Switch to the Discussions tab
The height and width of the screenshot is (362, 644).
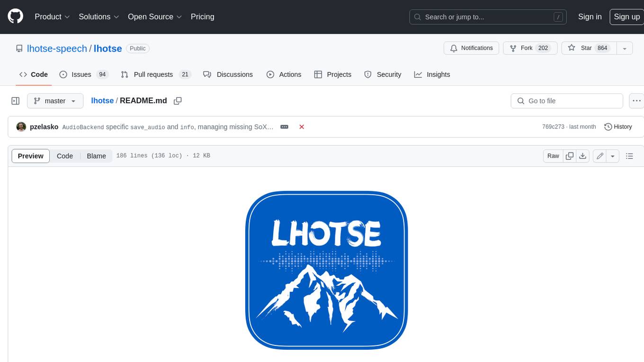point(228,74)
